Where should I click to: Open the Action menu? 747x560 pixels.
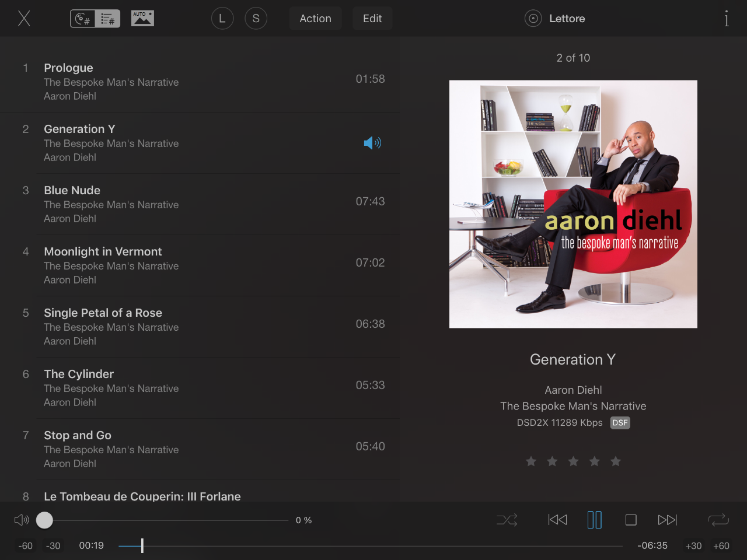pos(316,19)
